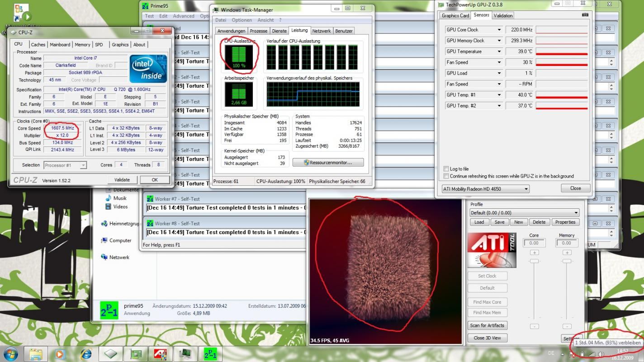Click the plus button above the Core slider
The height and width of the screenshot is (362, 644).
tap(534, 252)
